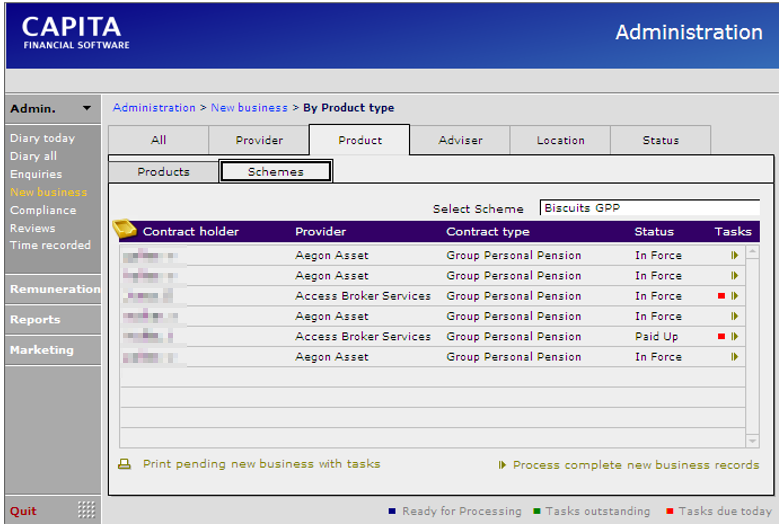The width and height of the screenshot is (779, 526).
Task: Go to Enquiries in sidebar
Action: [x=36, y=174]
